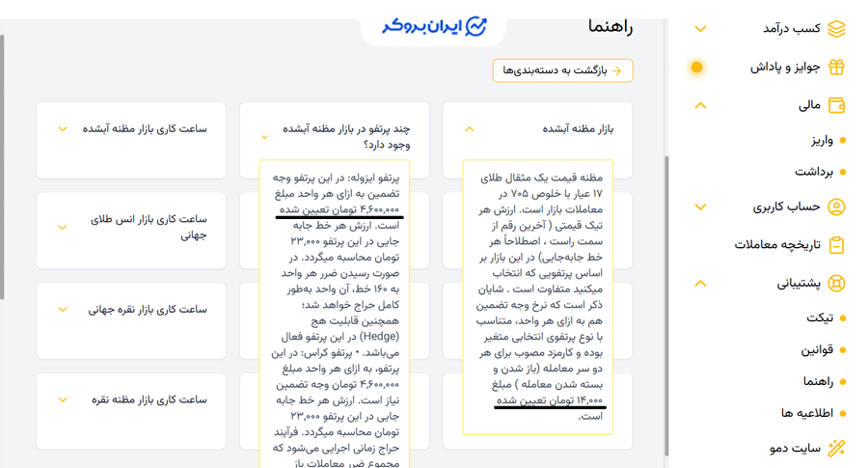Screen dimensions: 868x468
Task: Click the کسب درآمد layers icon
Action: tap(836, 29)
